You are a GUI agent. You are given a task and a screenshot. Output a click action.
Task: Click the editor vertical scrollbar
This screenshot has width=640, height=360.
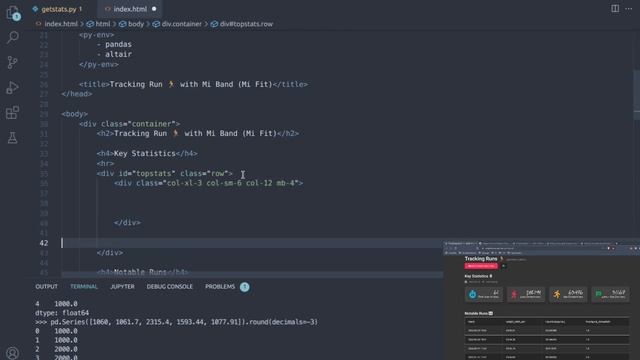tap(637, 94)
